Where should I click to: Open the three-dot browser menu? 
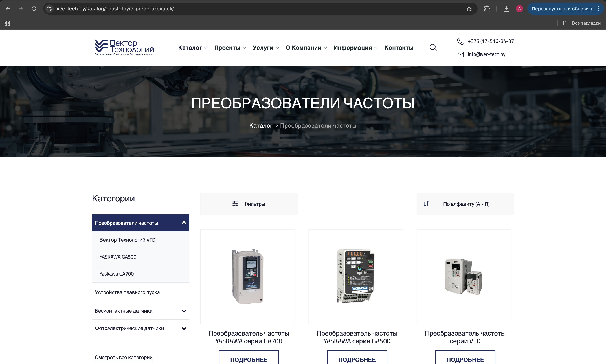[598, 9]
